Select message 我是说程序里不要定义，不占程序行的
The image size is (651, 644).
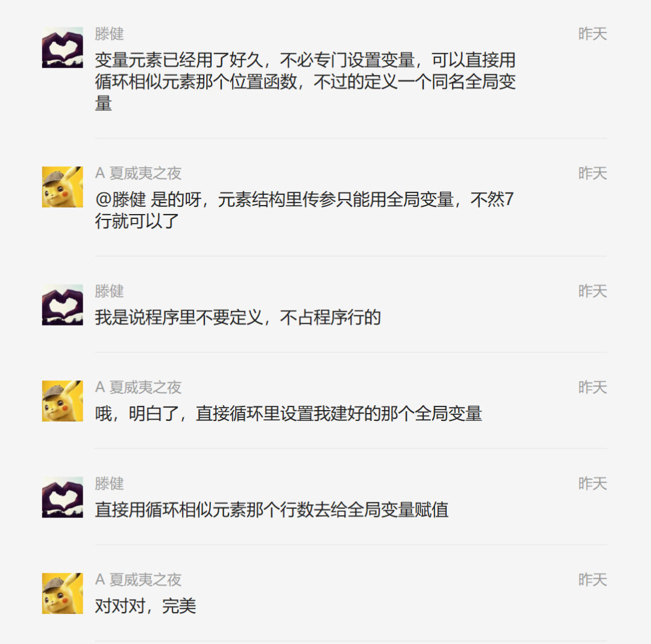pyautogui.click(x=237, y=318)
